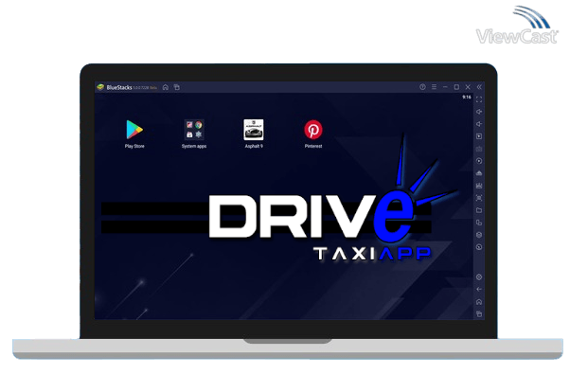Click the "Play Store" label text

[x=134, y=146]
